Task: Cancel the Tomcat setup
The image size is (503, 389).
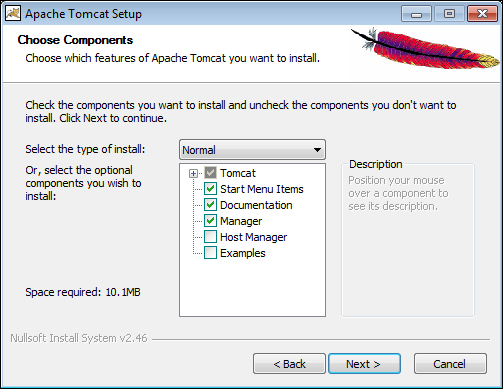Action: tap(450, 364)
